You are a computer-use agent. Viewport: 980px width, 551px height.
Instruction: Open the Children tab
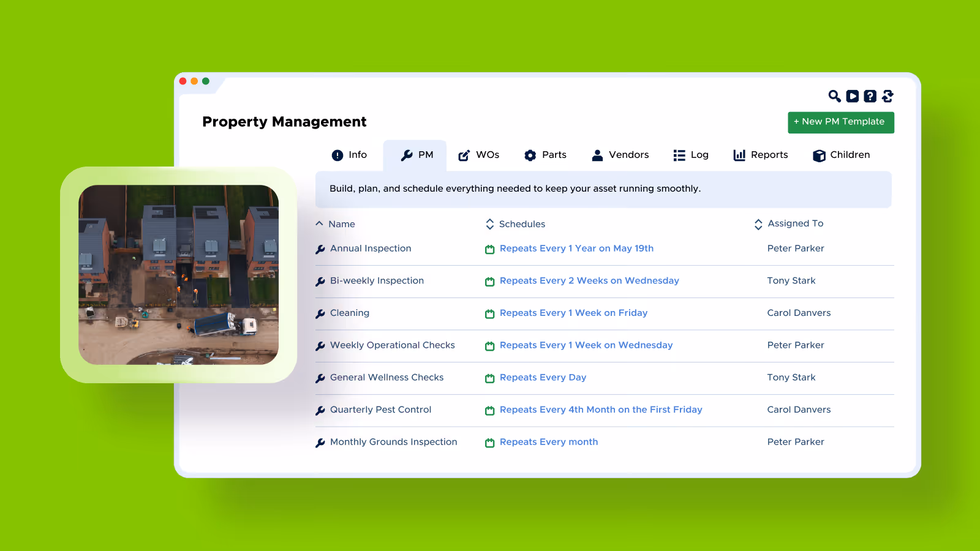pos(841,155)
